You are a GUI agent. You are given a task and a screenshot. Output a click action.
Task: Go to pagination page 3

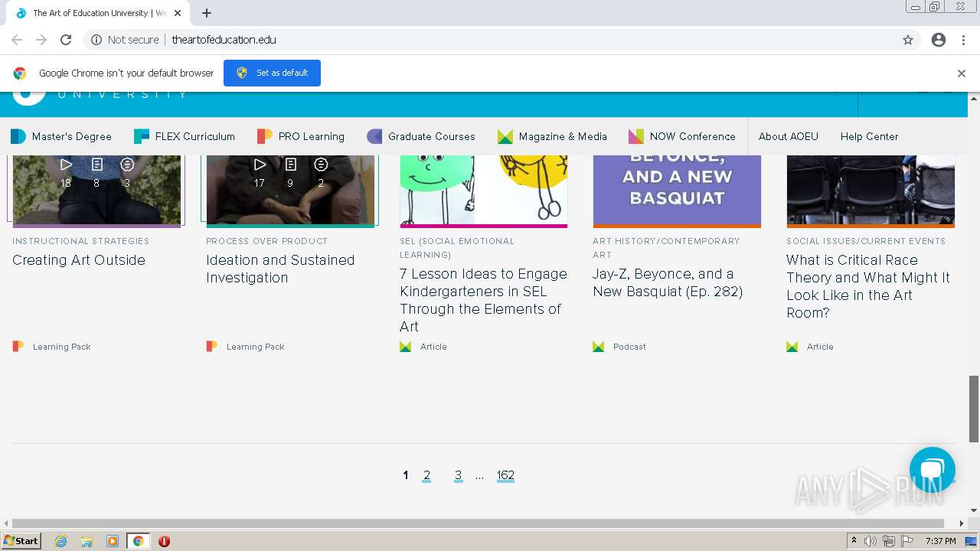coord(458,475)
